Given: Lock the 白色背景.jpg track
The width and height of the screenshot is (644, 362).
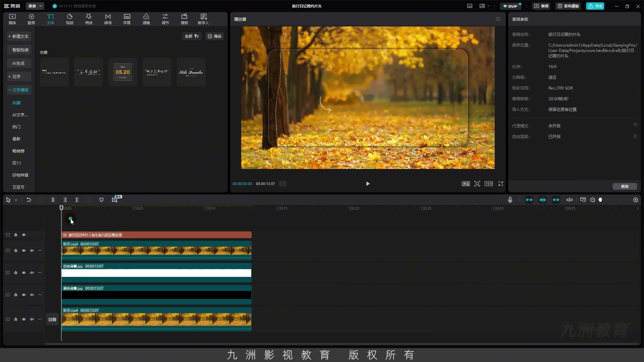Looking at the screenshot, I should tap(16, 273).
